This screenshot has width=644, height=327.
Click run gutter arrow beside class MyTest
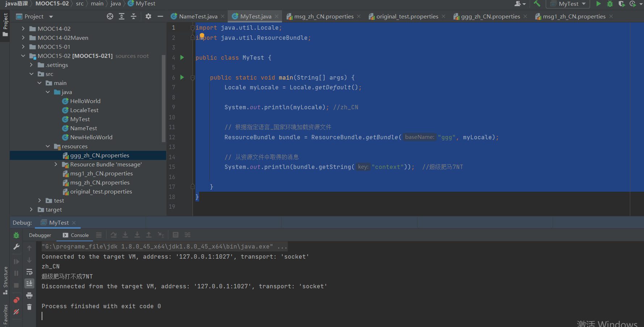coord(182,58)
